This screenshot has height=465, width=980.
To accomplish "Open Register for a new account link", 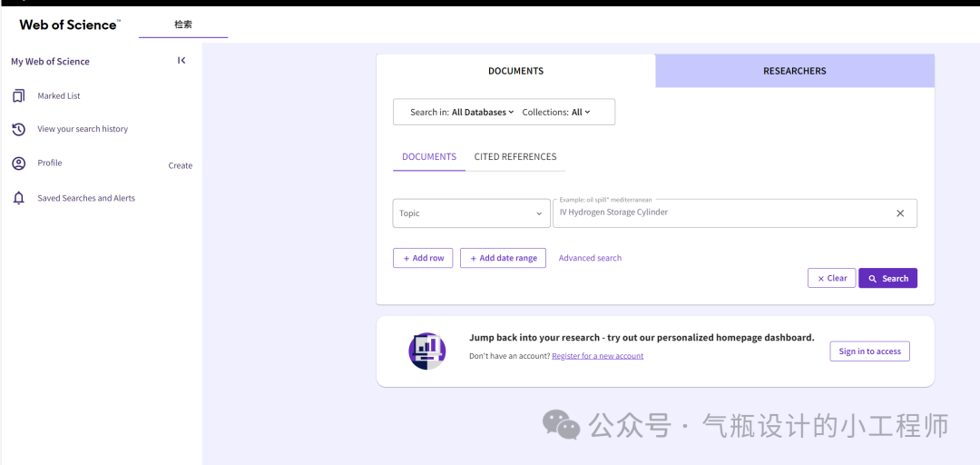I will [597, 355].
